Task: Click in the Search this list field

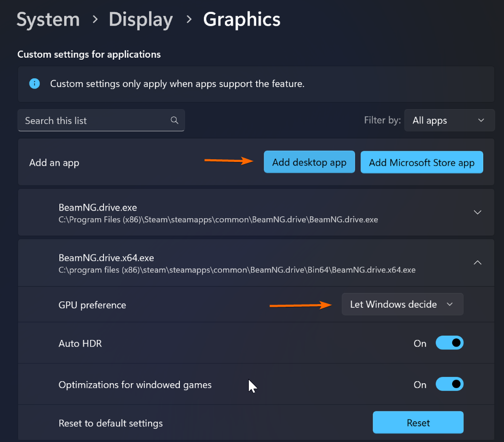Action: (101, 120)
